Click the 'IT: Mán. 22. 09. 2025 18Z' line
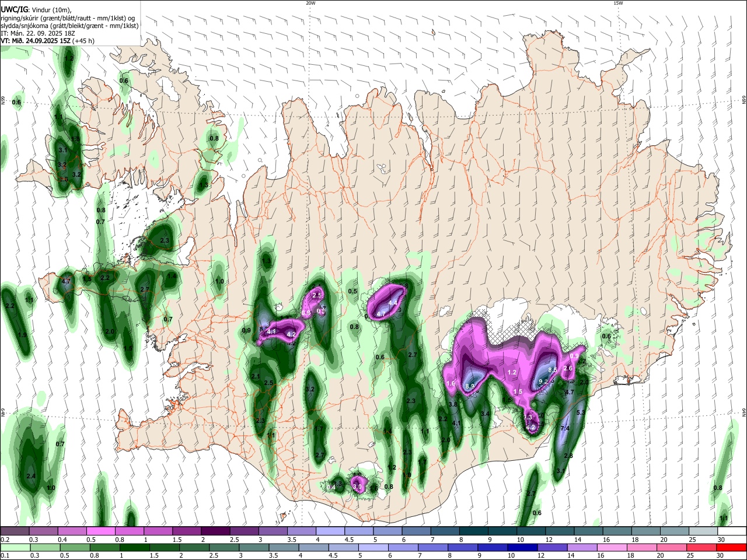747x560 pixels. pos(38,33)
